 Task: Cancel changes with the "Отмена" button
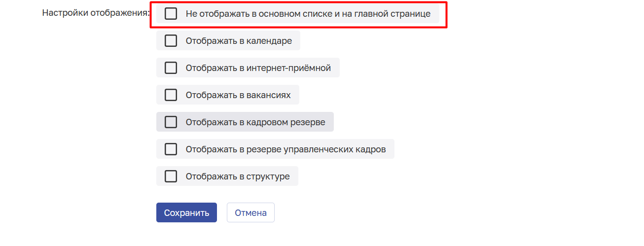coord(250,212)
